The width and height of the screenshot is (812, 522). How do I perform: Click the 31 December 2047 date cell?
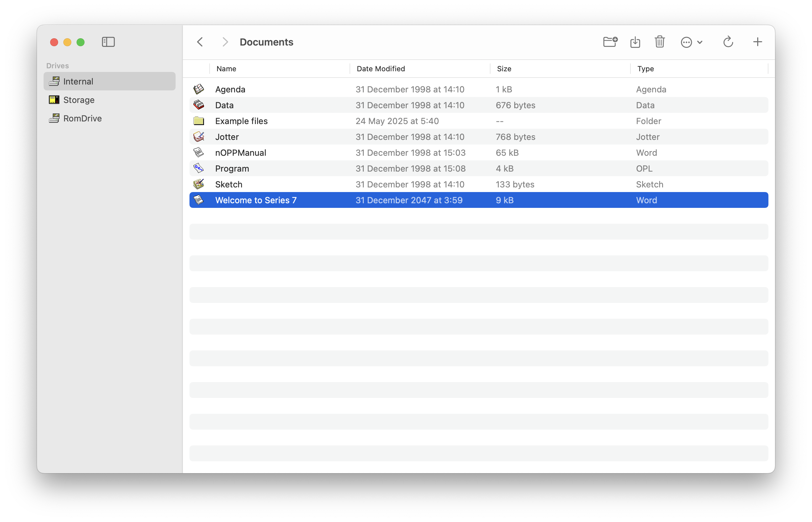[409, 200]
